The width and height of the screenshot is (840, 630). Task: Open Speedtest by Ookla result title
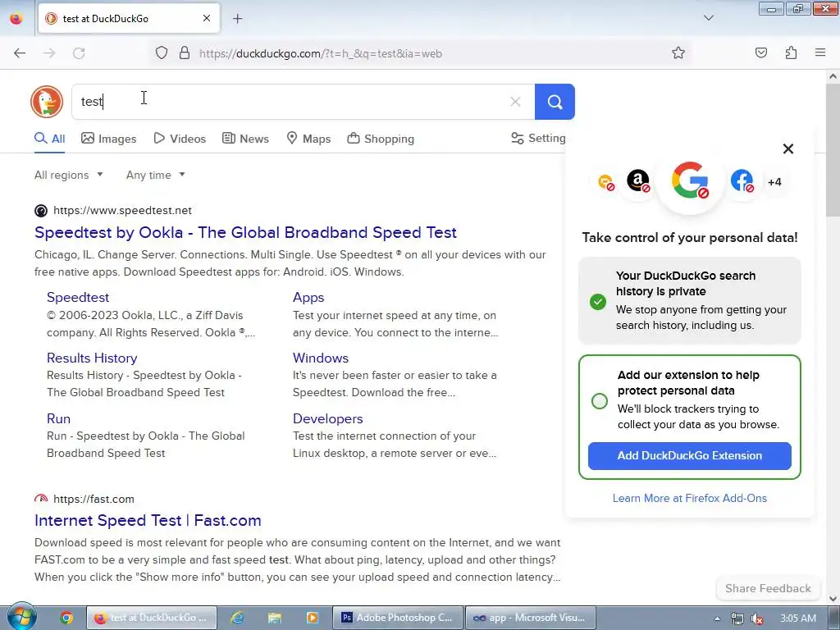point(245,232)
